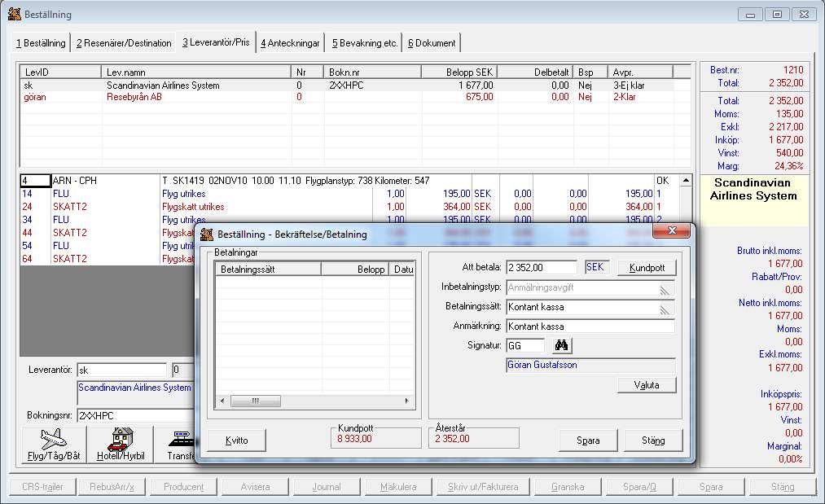Click Stäng in the payment dialog
The width and height of the screenshot is (825, 504).
pyautogui.click(x=653, y=440)
